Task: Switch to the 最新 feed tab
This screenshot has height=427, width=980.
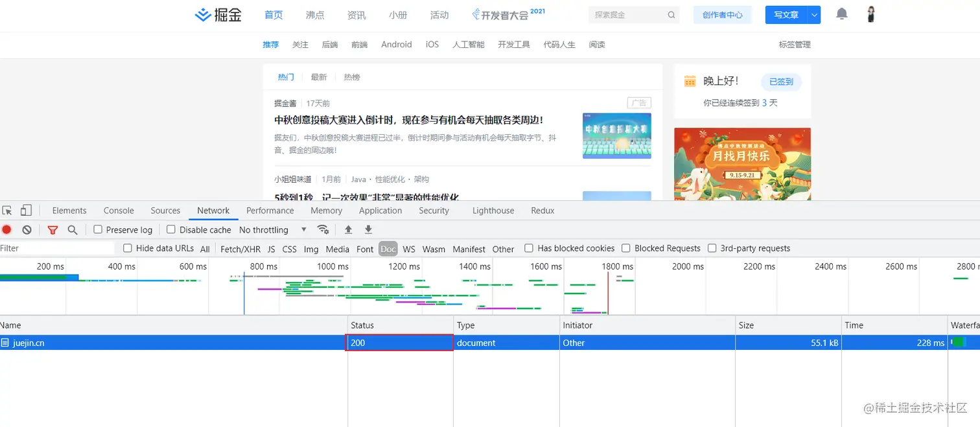Action: click(x=319, y=77)
